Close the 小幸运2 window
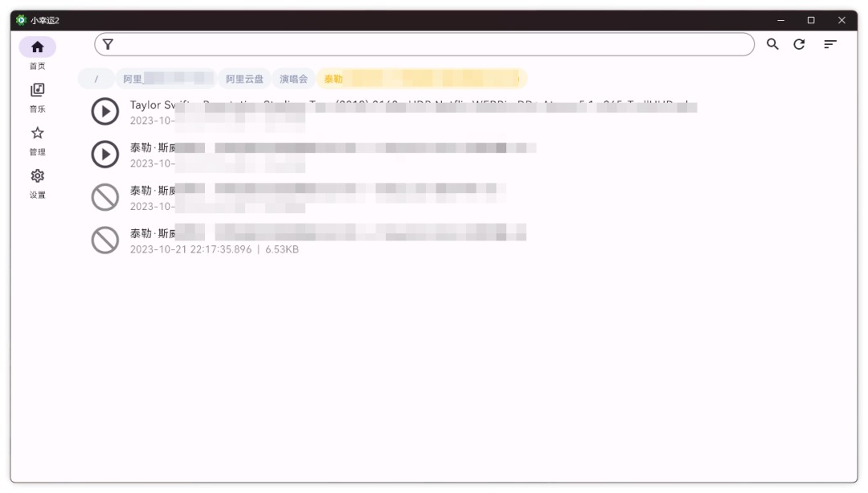868x493 pixels. [841, 20]
